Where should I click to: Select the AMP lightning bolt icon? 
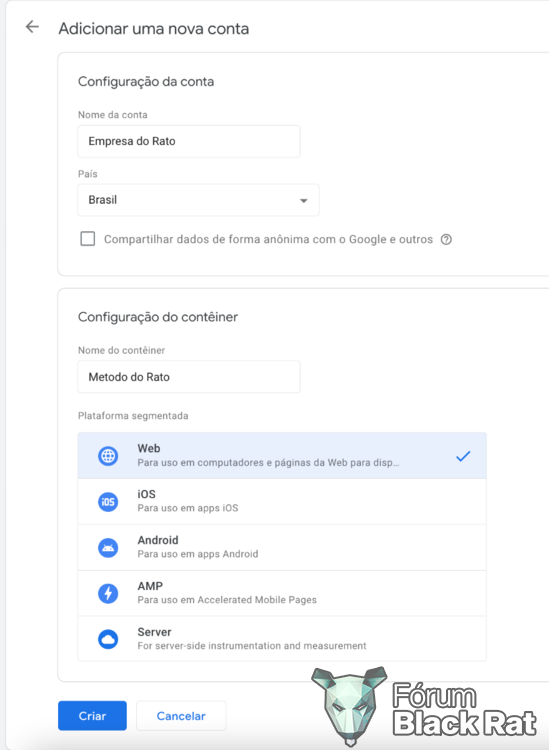[x=108, y=594]
